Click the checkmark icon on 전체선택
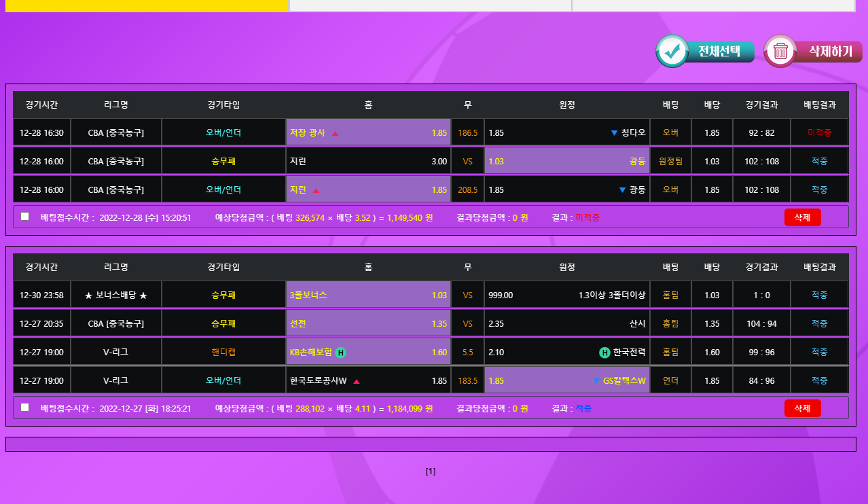 (672, 51)
